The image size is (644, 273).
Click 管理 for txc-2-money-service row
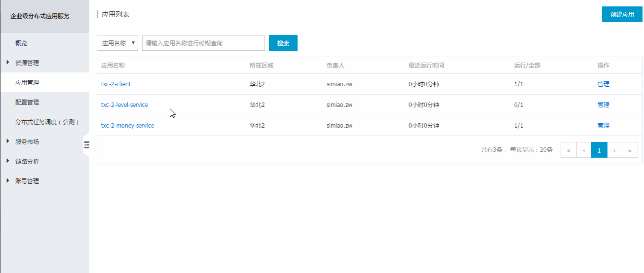(603, 125)
